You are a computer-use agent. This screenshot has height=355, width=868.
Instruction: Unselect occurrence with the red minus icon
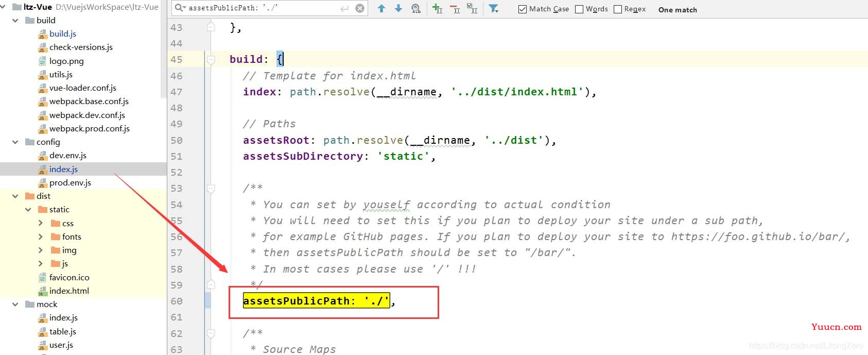[x=455, y=8]
